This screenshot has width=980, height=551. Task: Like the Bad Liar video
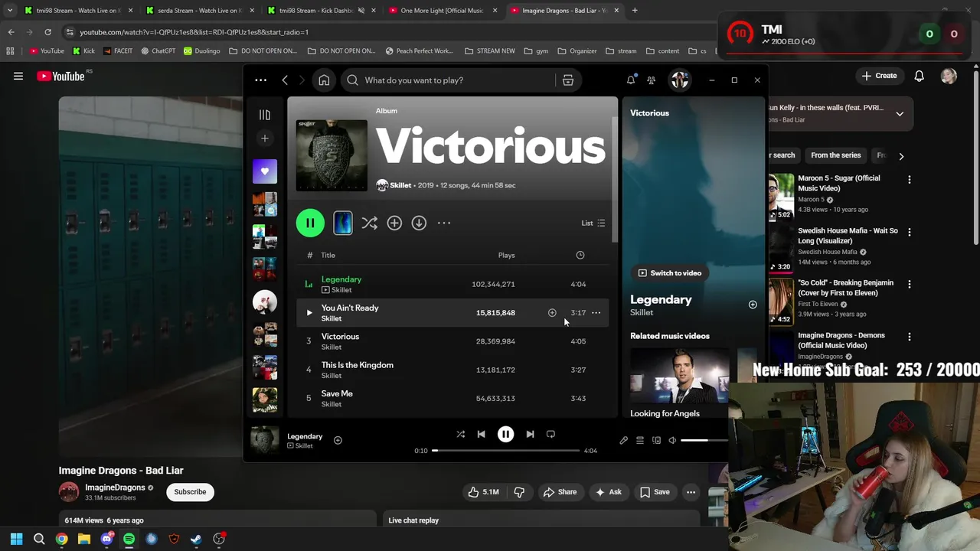(x=483, y=492)
